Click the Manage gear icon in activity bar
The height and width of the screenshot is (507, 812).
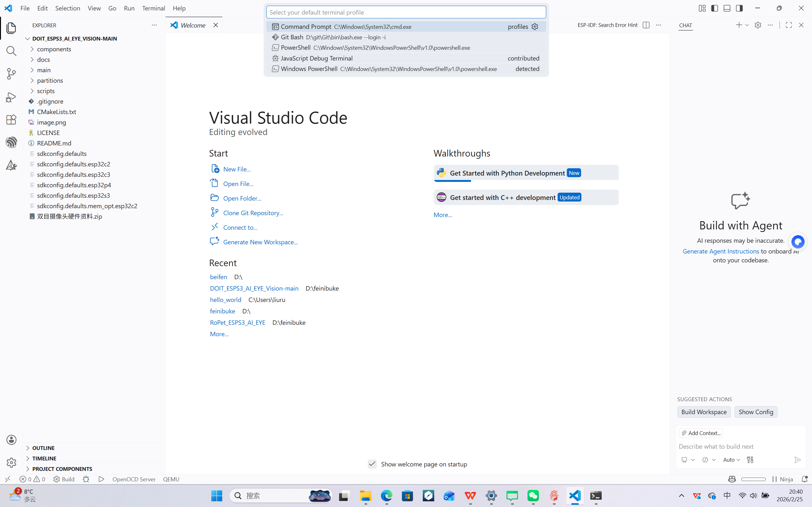pos(11,462)
